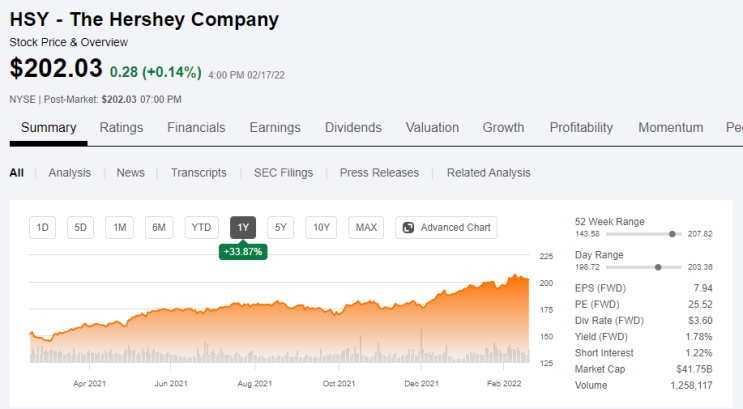Filter the feed by Press Releases
The image size is (743, 409).
[379, 173]
